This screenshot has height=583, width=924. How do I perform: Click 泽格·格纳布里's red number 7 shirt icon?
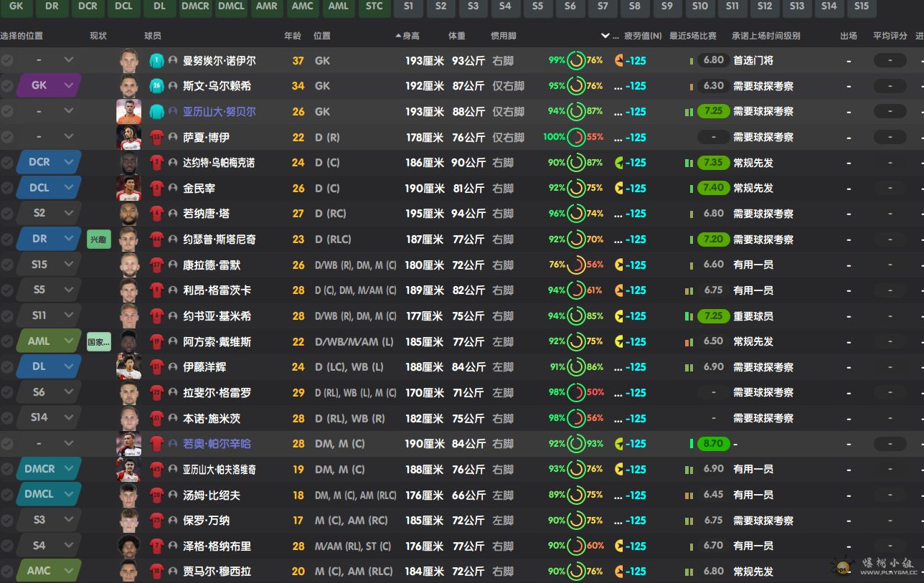[x=156, y=546]
